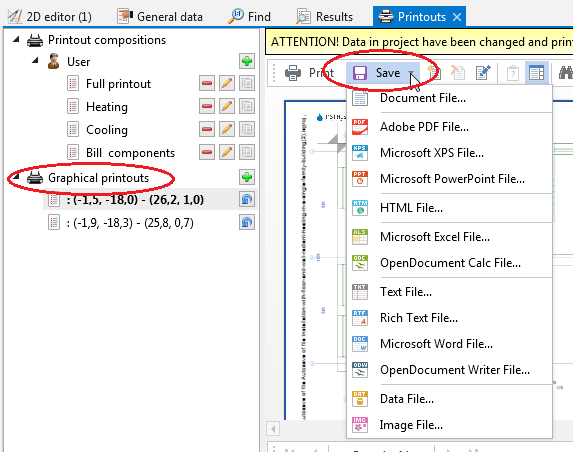573x452 pixels.
Task: Edit the Cooling printout with pencil icon
Action: click(x=227, y=129)
